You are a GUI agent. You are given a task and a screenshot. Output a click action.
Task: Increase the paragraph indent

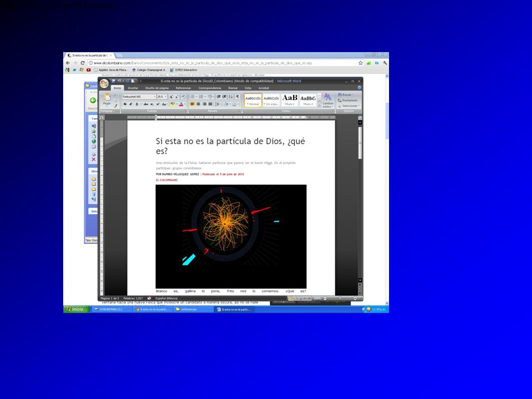[x=224, y=97]
